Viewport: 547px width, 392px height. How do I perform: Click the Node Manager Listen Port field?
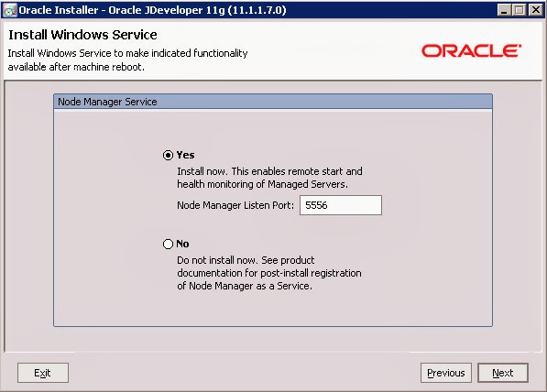click(341, 205)
